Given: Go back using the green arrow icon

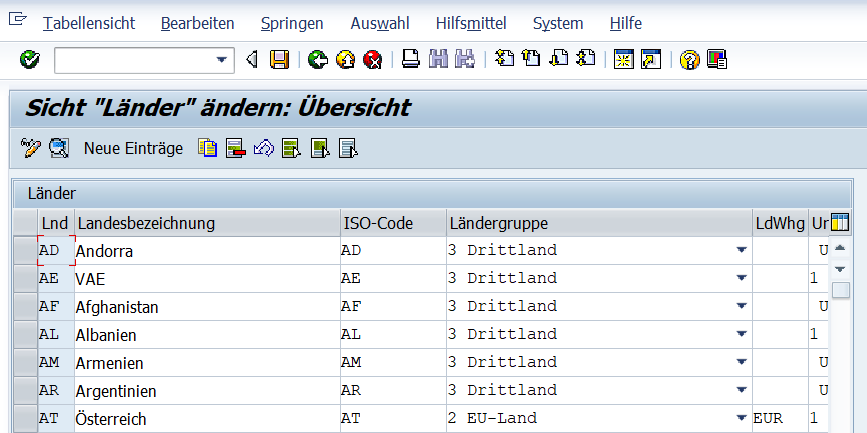Looking at the screenshot, I should [x=318, y=59].
